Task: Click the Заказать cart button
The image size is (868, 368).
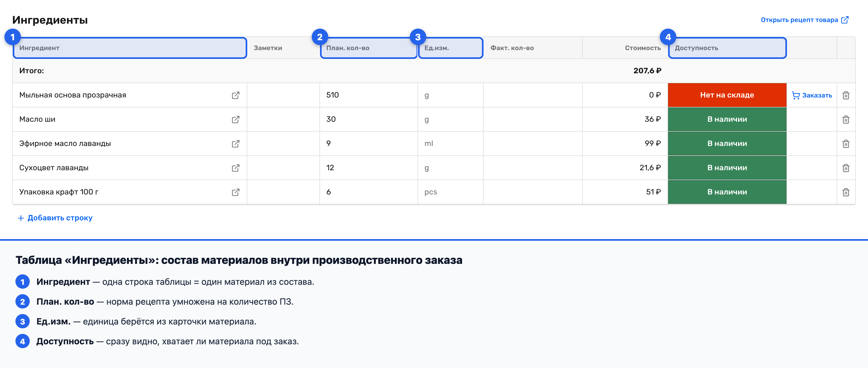Action: coord(812,95)
